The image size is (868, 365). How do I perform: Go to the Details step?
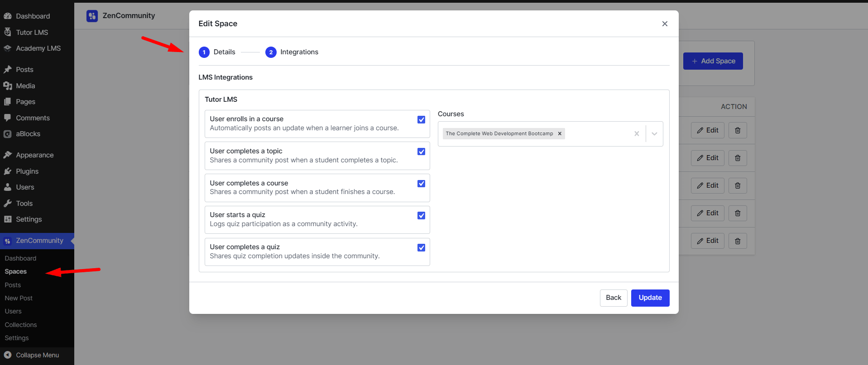pos(217,52)
